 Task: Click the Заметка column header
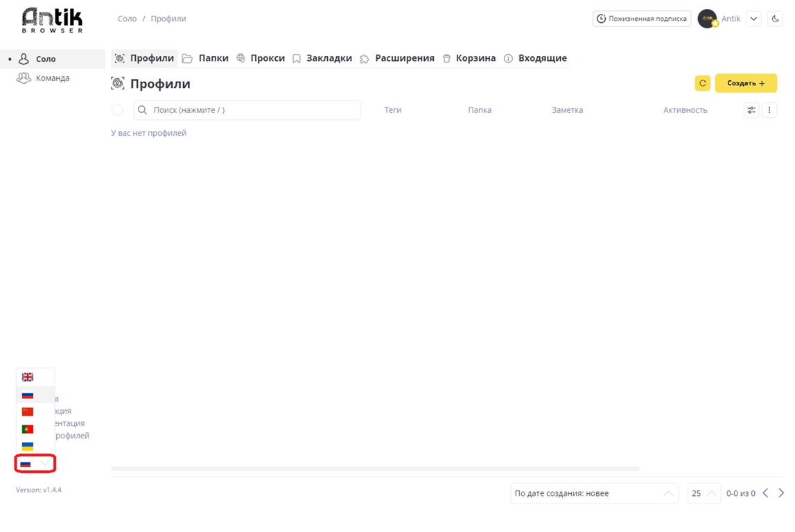point(568,110)
